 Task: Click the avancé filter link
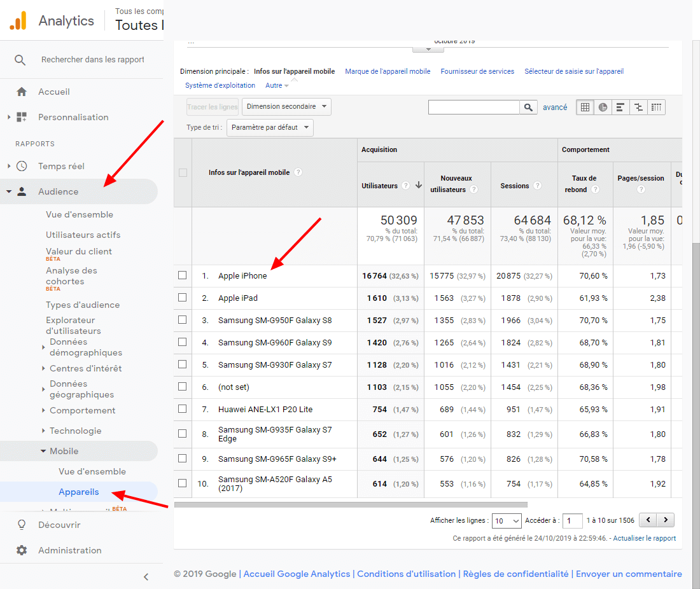(555, 107)
